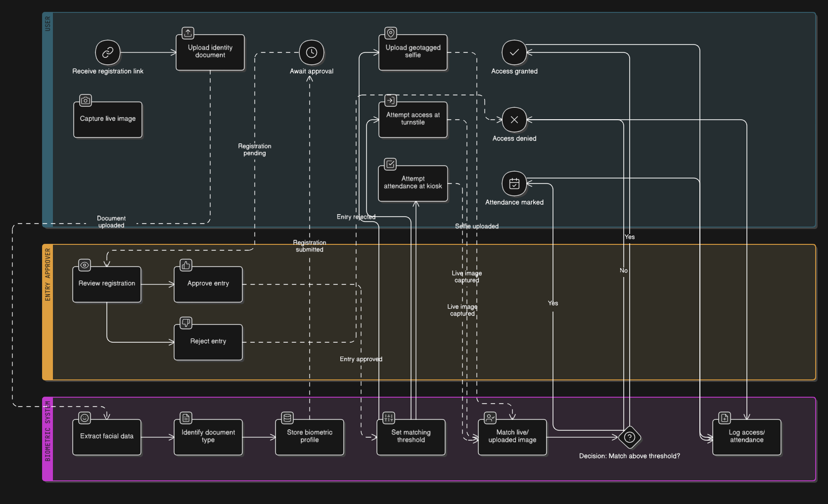The width and height of the screenshot is (828, 504).
Task: Click the thumbs-up icon on Approve entry
Action: coord(186,266)
